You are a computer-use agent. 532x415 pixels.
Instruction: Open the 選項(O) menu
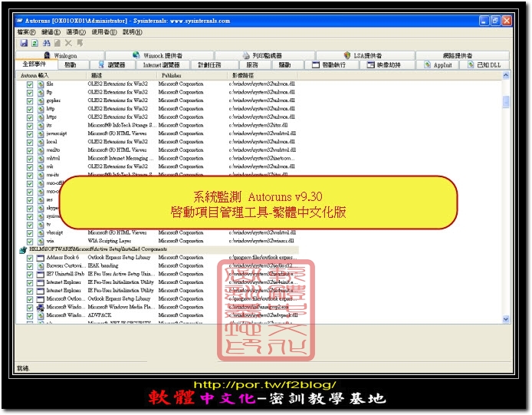coord(76,32)
